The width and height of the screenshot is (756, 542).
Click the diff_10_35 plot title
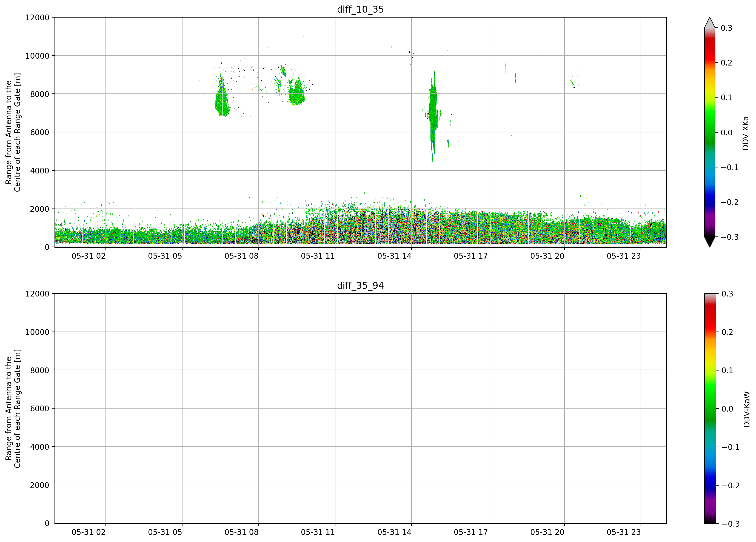click(360, 9)
